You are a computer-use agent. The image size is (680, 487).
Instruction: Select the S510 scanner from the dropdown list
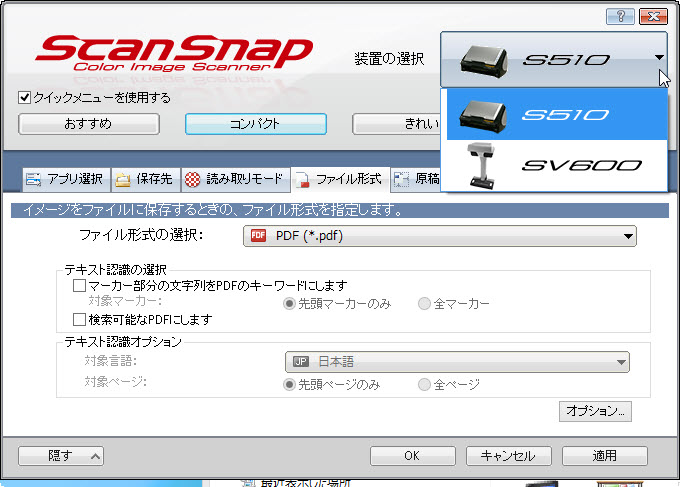[557, 115]
